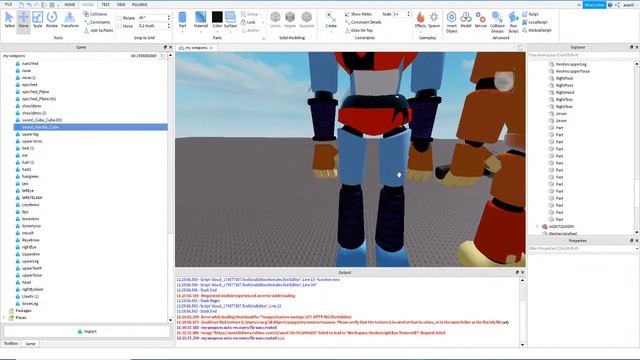Click the Lock tool in Parts group

tap(249, 22)
